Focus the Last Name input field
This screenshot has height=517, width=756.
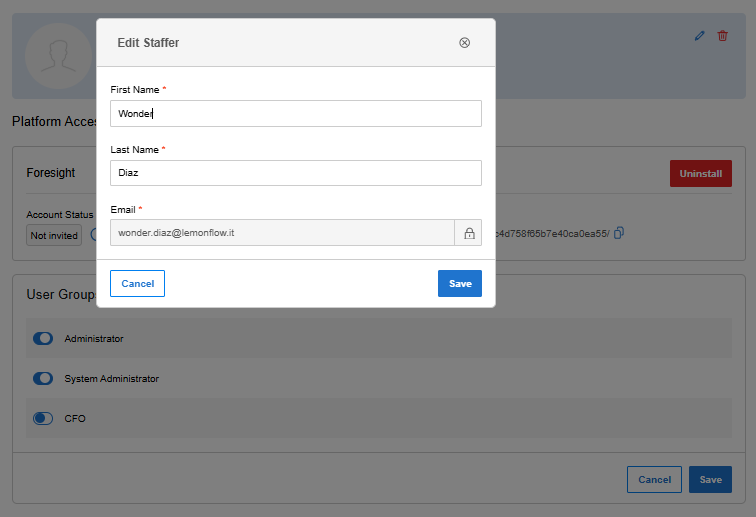[x=296, y=173]
